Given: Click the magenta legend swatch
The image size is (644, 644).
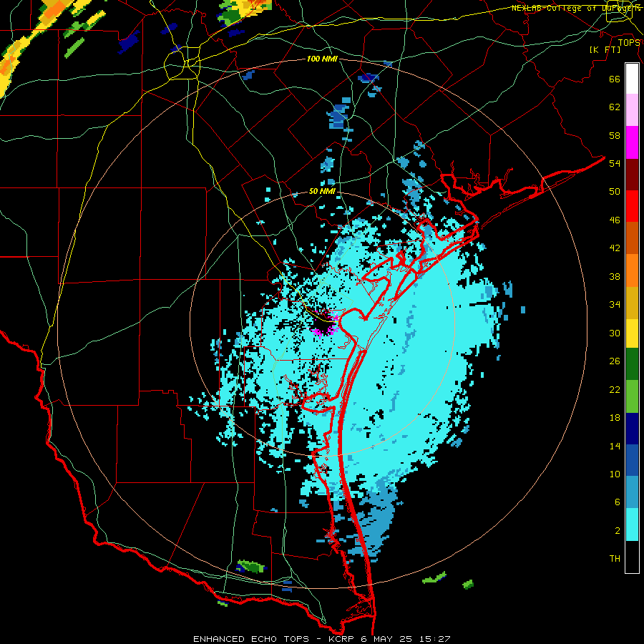Looking at the screenshot, I should point(632,142).
